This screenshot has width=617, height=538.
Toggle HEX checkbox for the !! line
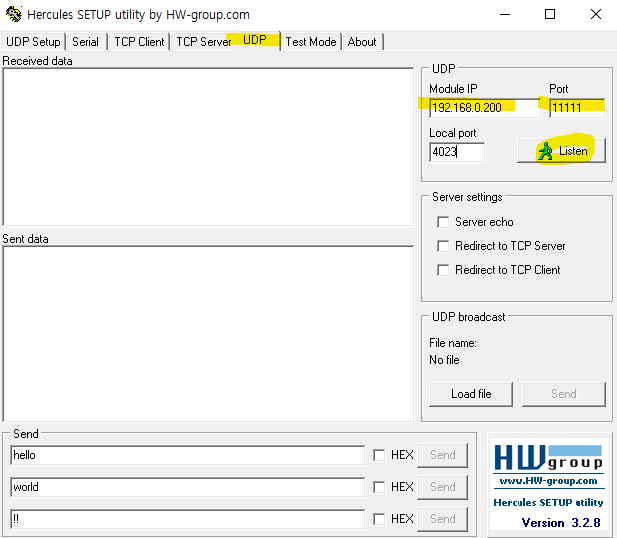pos(379,519)
